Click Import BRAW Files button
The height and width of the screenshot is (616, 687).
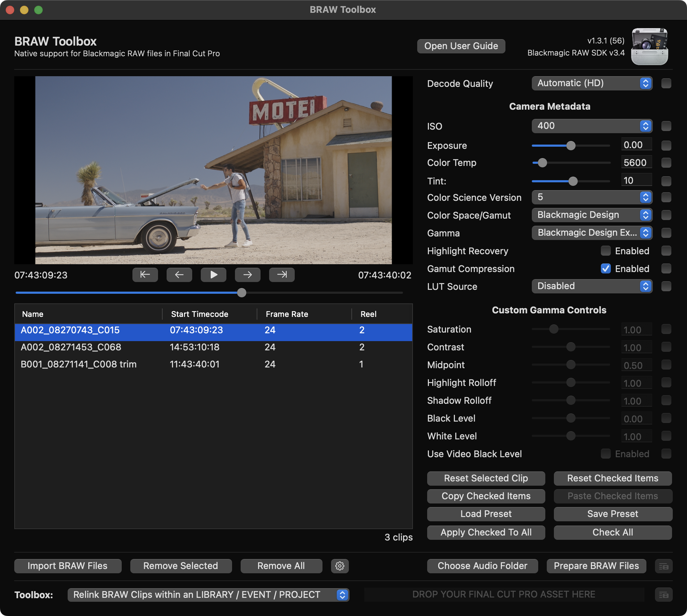68,566
